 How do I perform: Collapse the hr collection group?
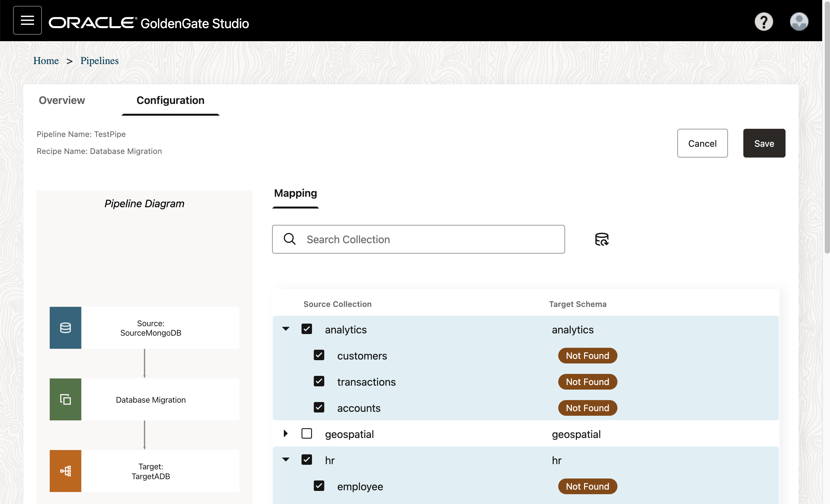click(x=285, y=460)
